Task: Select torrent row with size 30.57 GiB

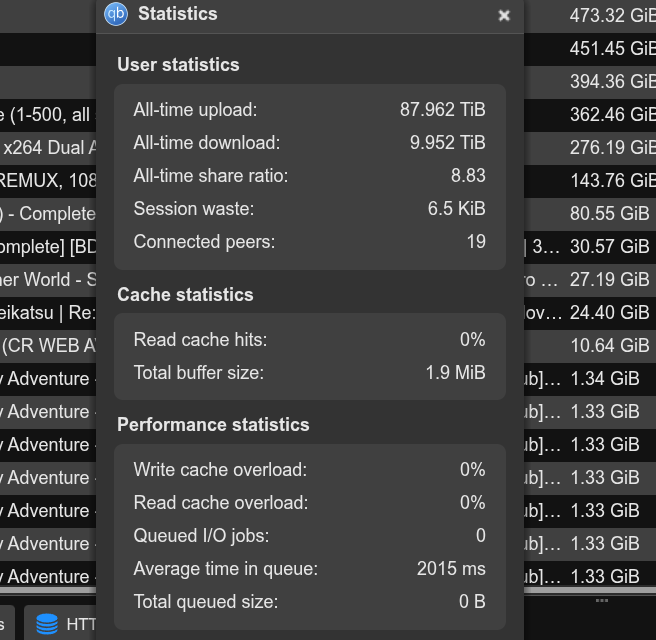Action: coord(590,247)
